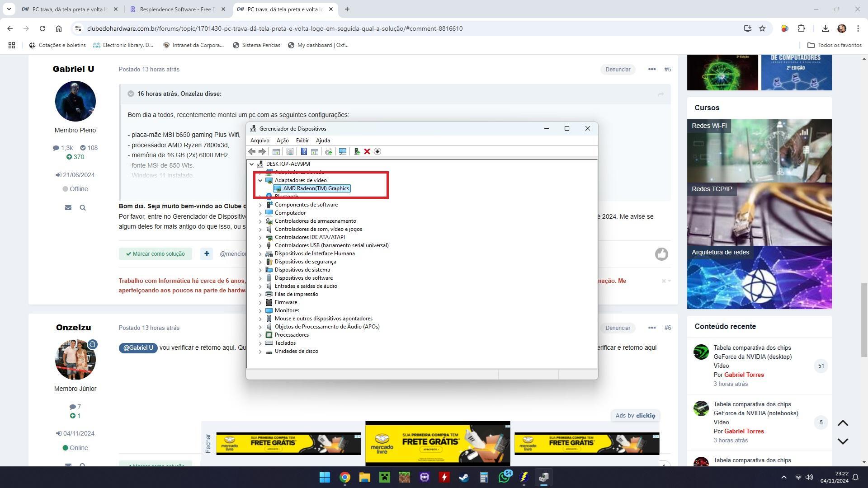Select Teclados in device tree

[x=285, y=343]
